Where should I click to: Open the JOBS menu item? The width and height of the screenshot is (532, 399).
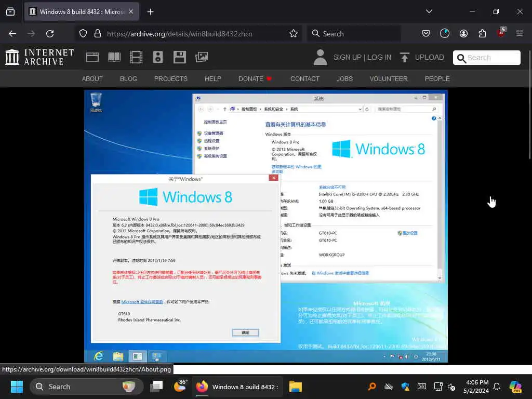pos(344,79)
